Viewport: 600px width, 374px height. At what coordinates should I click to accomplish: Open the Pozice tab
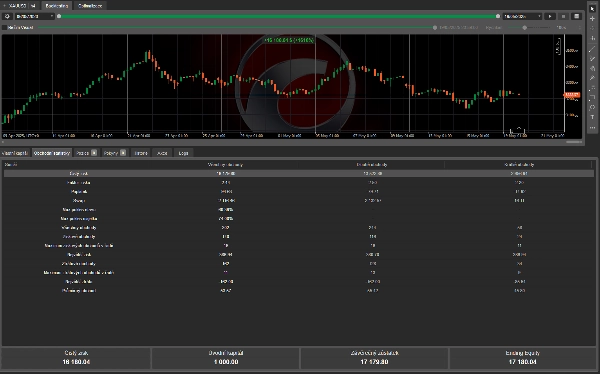pos(86,153)
